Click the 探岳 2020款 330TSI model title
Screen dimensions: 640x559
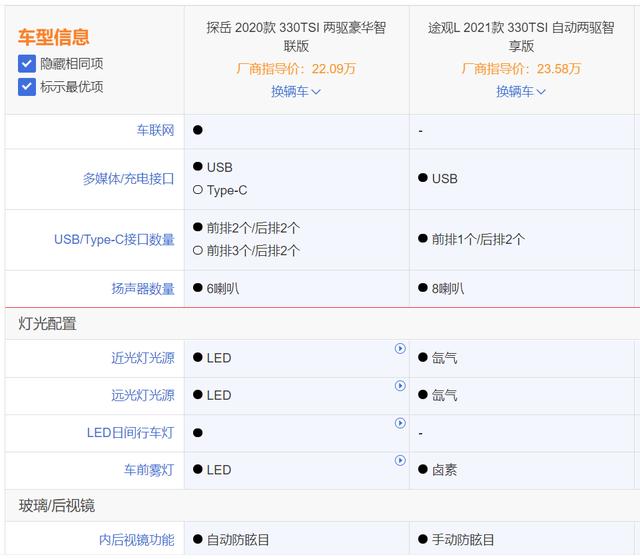pyautogui.click(x=296, y=37)
